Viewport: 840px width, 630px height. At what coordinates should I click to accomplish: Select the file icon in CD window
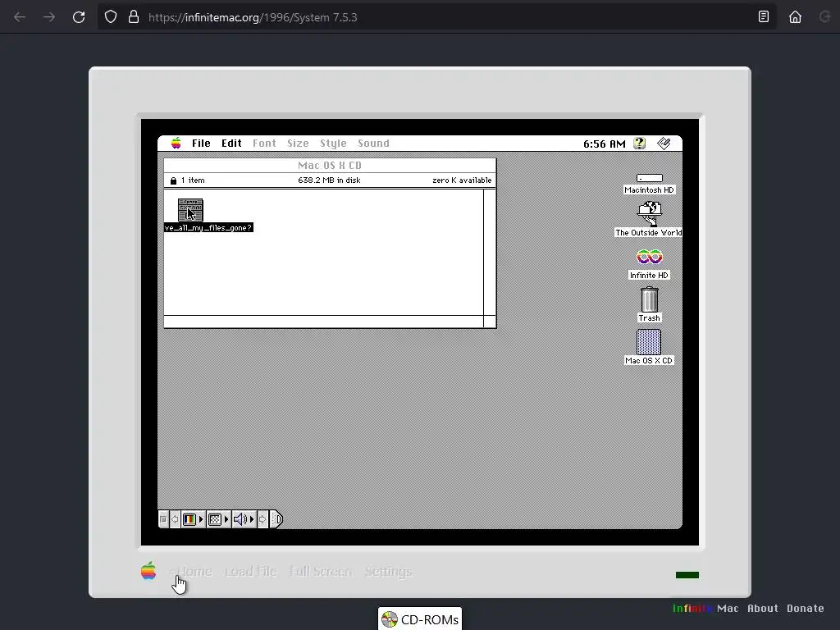pos(190,210)
